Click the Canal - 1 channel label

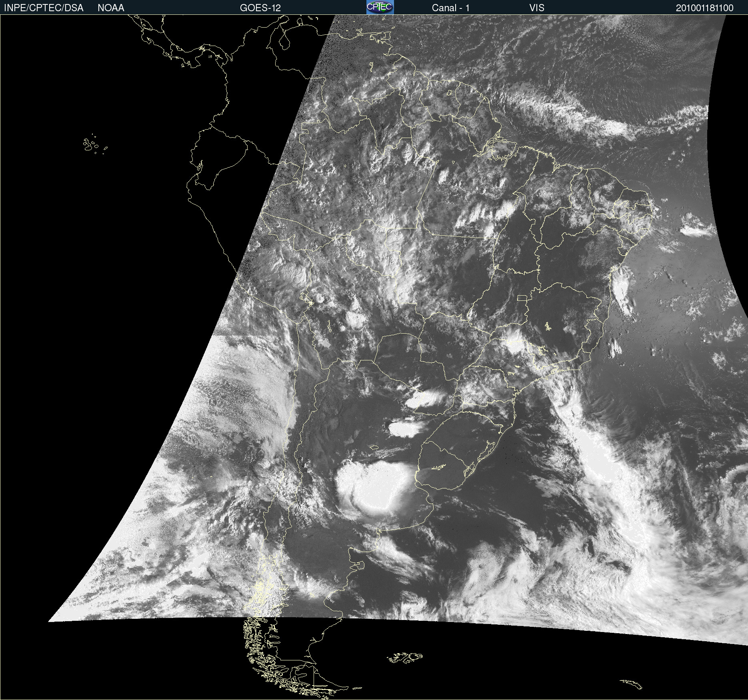coord(451,8)
